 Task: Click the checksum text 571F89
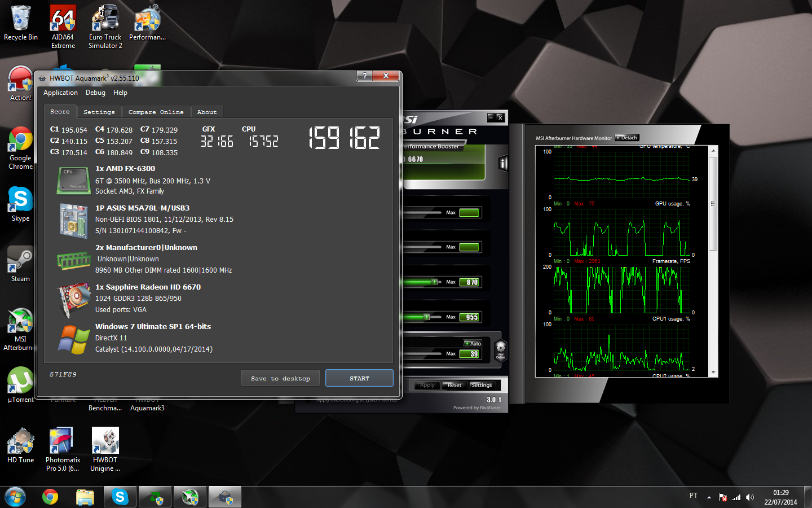(x=63, y=374)
